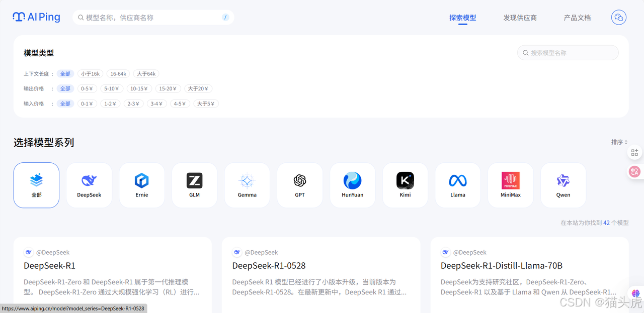This screenshot has width=644, height=313.
Task: Select 0-5¥ output price filter
Action: [x=87, y=89]
